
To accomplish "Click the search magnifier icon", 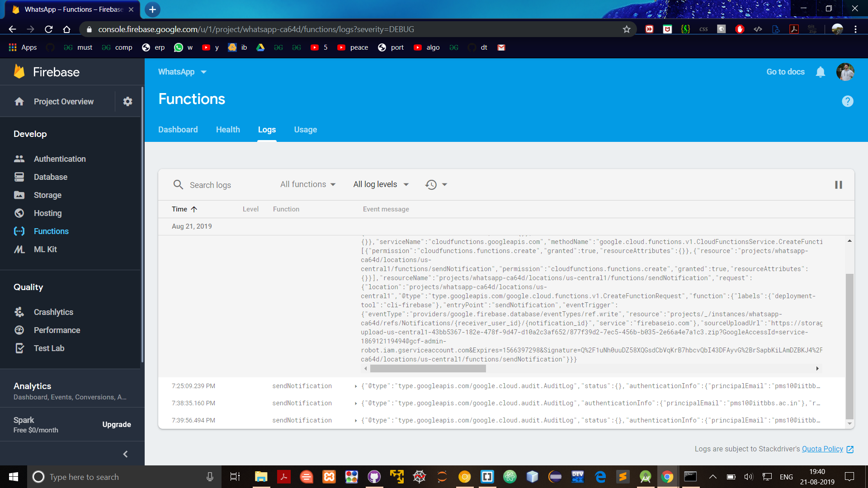I will tap(178, 185).
